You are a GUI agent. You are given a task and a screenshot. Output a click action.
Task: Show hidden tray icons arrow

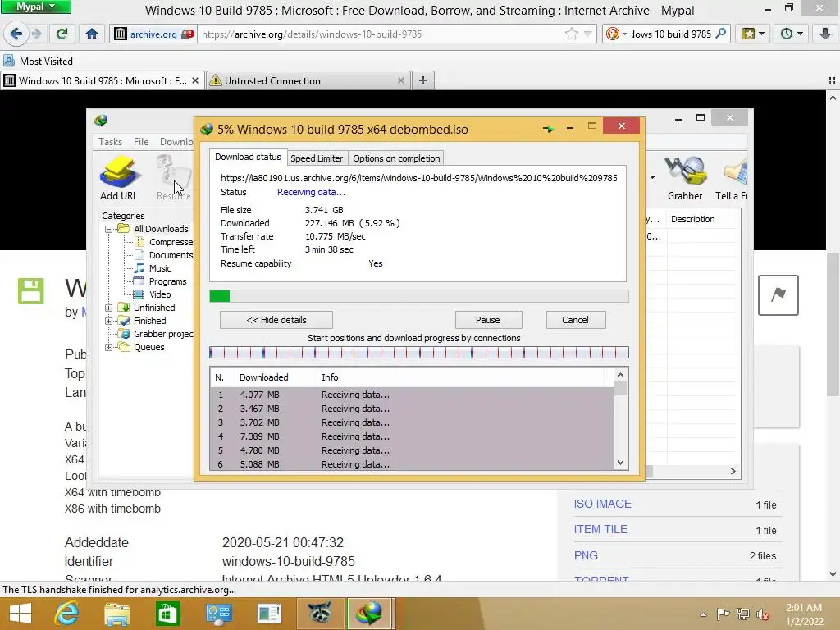tap(703, 614)
